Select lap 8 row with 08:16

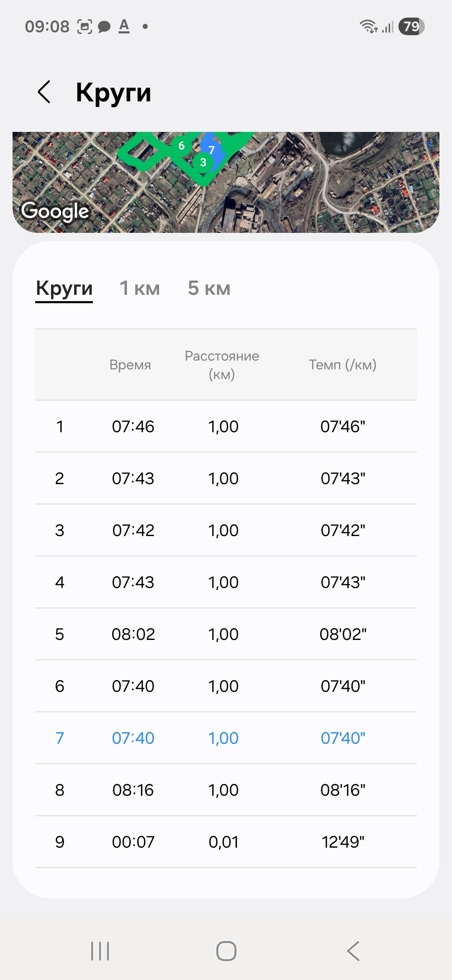(x=226, y=790)
